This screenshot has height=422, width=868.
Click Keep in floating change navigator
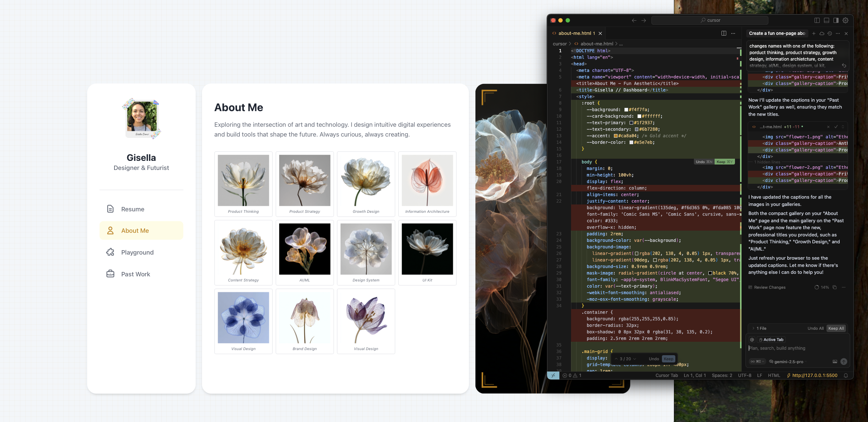tap(668, 359)
